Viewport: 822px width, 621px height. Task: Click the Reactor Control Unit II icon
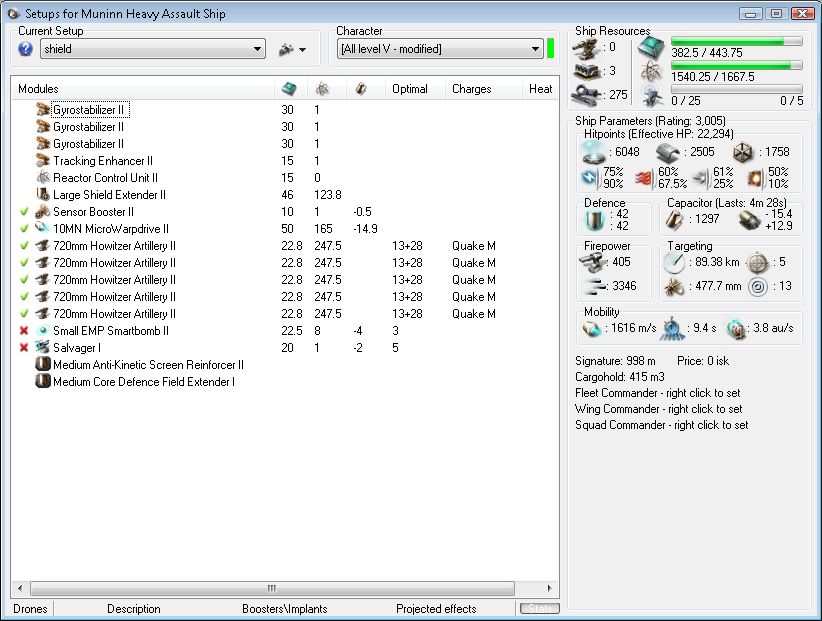coord(43,178)
